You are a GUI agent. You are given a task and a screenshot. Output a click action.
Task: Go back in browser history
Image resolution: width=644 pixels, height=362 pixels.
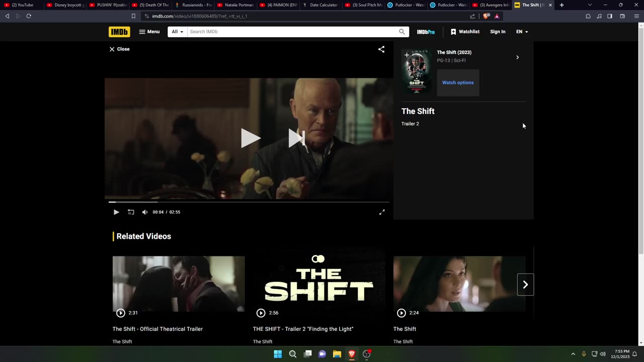(x=7, y=16)
